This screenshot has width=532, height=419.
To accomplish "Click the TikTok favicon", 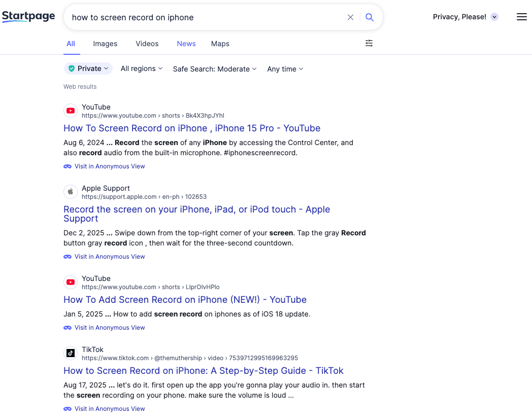I will pos(71,353).
